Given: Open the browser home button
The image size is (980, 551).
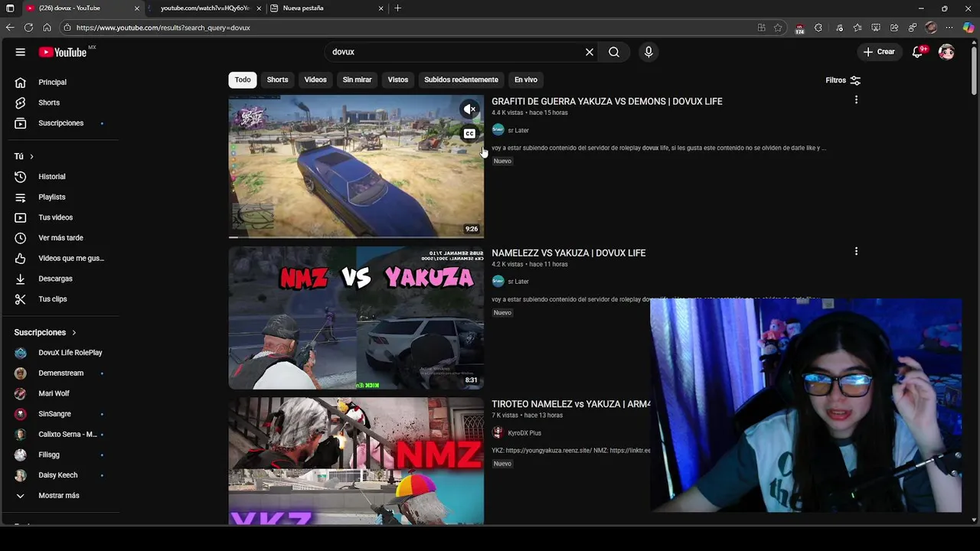Looking at the screenshot, I should coord(47,28).
